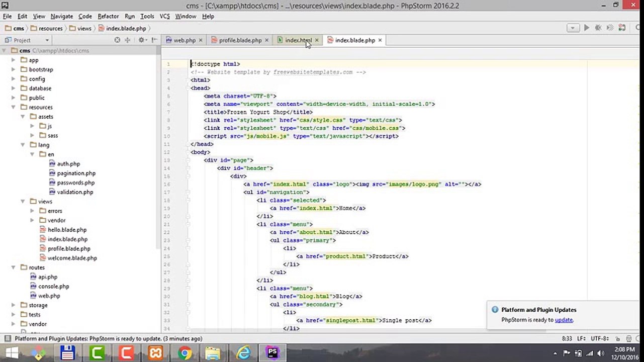644x362 pixels.
Task: Open the Project panel settings gear
Action: click(141, 40)
